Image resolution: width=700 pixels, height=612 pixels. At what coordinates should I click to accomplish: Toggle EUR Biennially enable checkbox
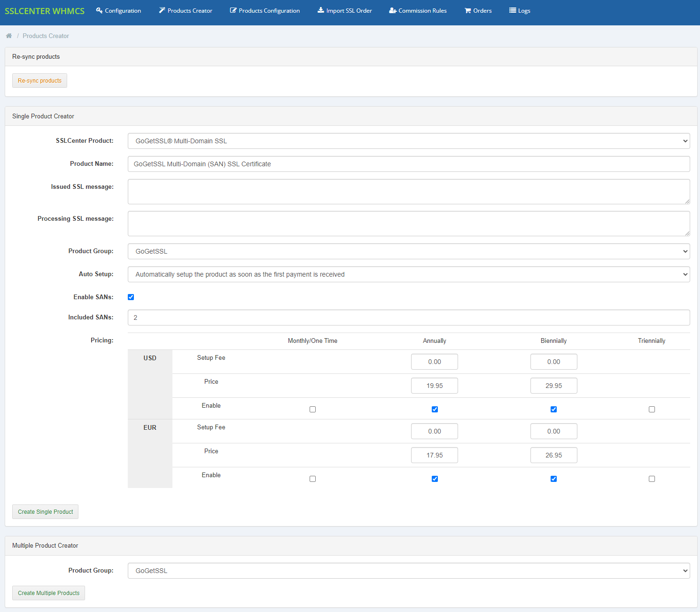(x=553, y=479)
